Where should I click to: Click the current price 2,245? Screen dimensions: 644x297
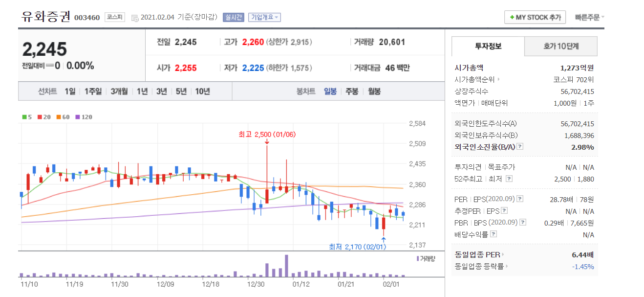(x=44, y=49)
